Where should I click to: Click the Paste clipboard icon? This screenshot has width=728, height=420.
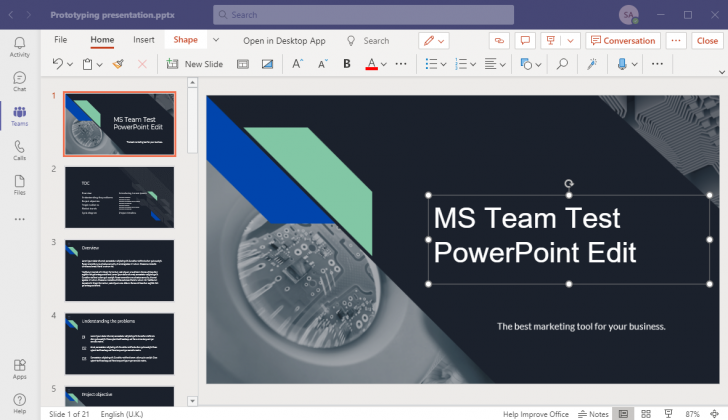point(87,64)
